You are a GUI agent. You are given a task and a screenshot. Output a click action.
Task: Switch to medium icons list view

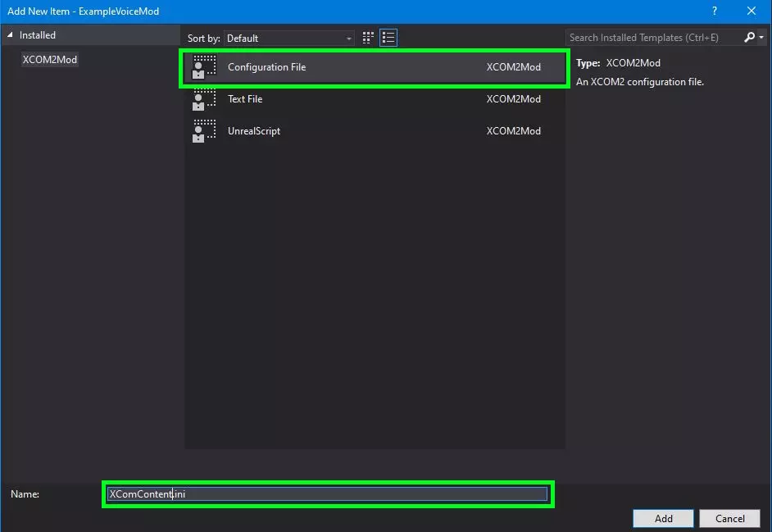(388, 38)
